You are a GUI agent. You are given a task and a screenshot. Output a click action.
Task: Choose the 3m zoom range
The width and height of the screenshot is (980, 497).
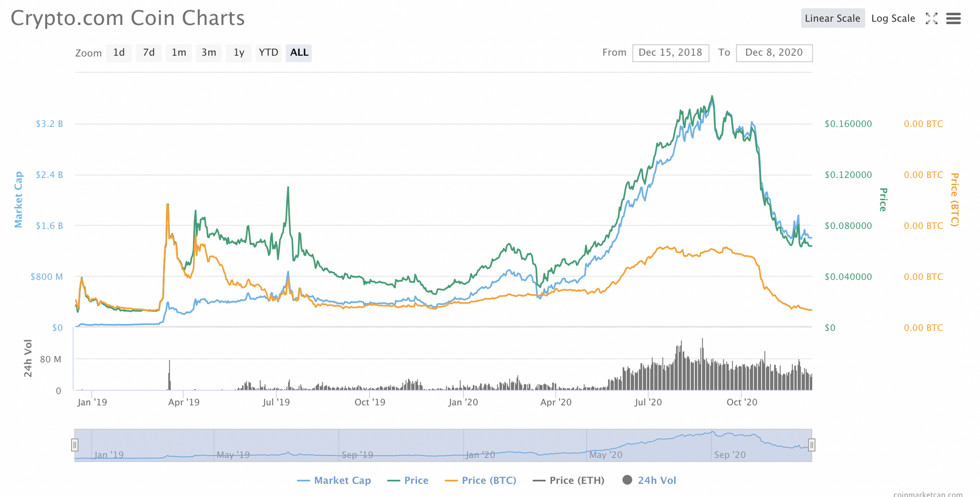209,53
